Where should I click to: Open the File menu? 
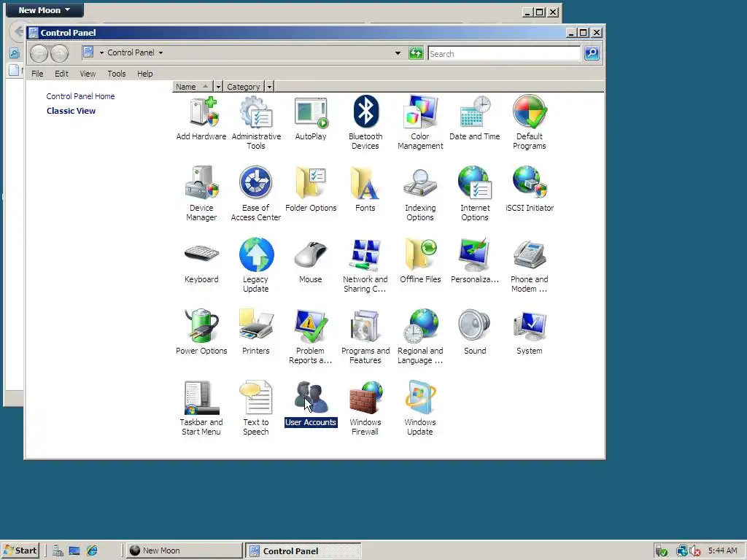(x=37, y=74)
